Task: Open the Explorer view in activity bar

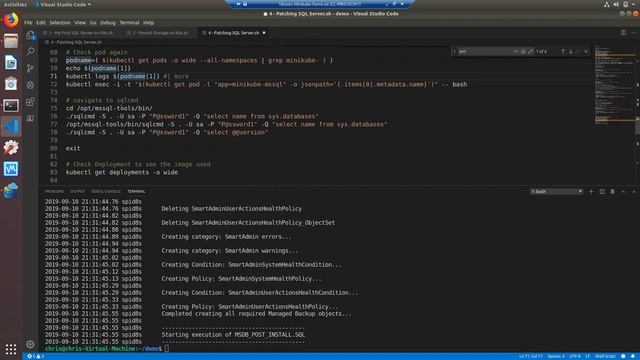Action: click(30, 36)
